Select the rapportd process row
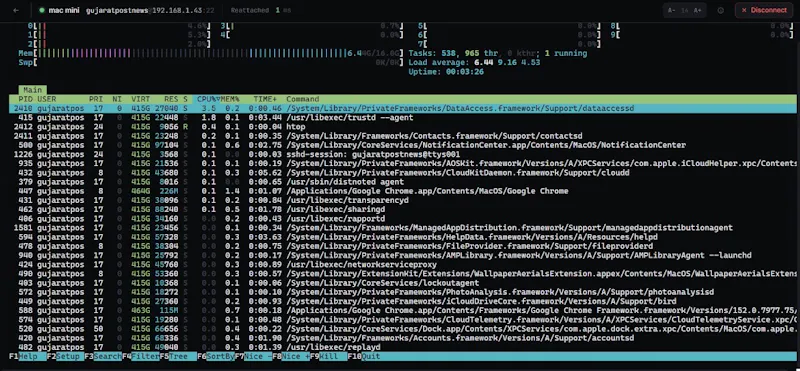 point(403,218)
